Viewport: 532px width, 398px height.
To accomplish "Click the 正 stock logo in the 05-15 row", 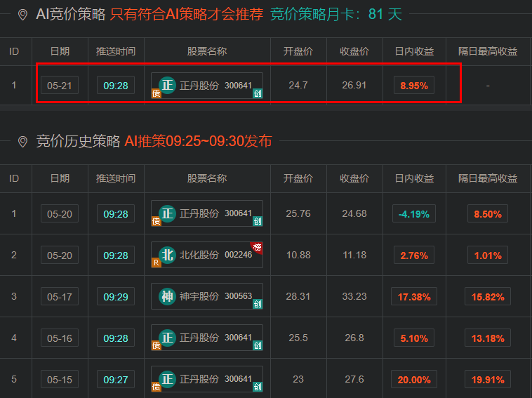I will click(167, 379).
